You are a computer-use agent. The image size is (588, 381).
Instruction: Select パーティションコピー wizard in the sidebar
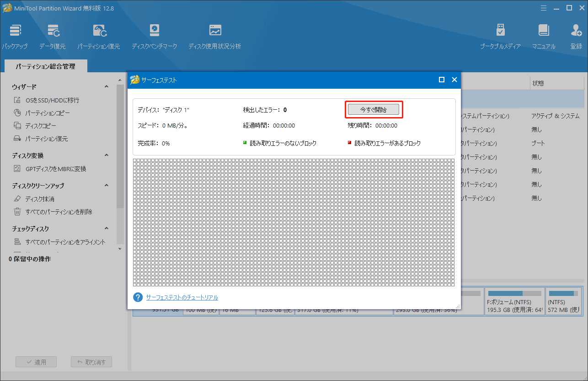coord(42,113)
